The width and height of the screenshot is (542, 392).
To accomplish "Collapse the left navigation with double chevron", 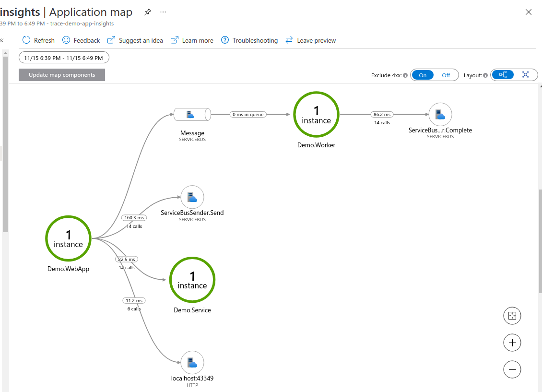I will (2, 40).
